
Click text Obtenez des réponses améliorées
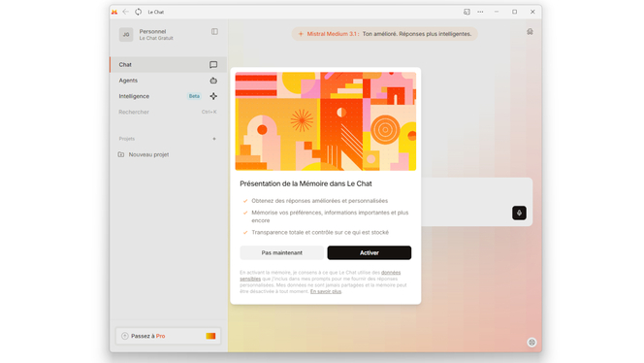(319, 201)
